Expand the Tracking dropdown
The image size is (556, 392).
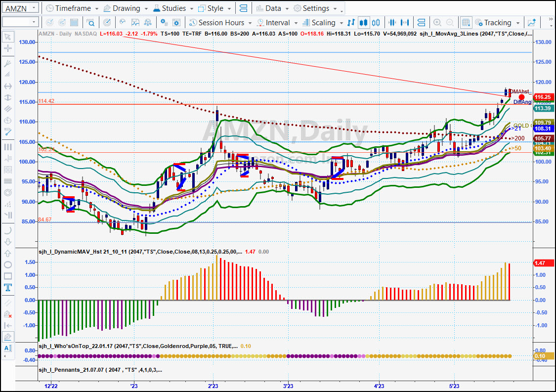tap(518, 23)
